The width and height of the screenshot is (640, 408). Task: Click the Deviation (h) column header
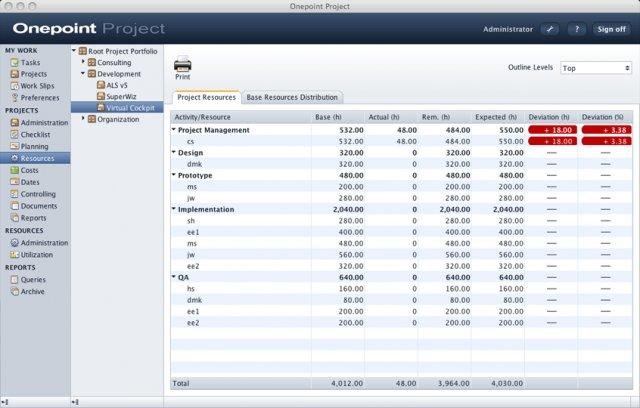tap(551, 117)
